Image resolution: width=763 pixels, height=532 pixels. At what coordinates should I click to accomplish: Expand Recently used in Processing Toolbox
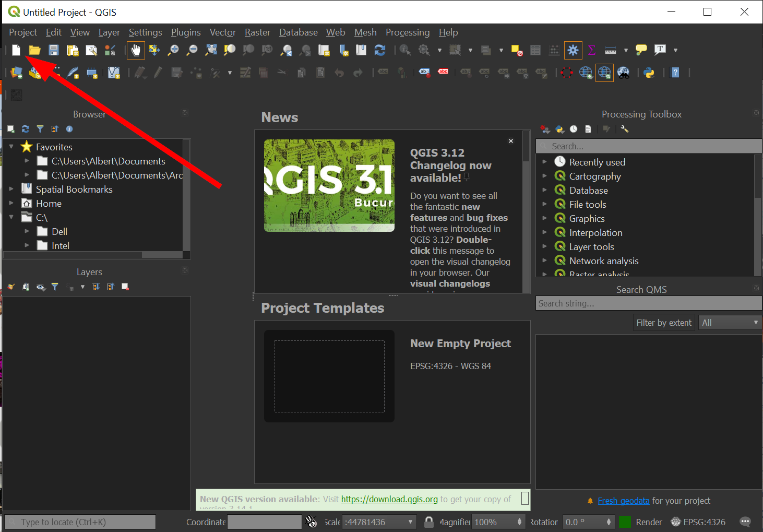(544, 162)
